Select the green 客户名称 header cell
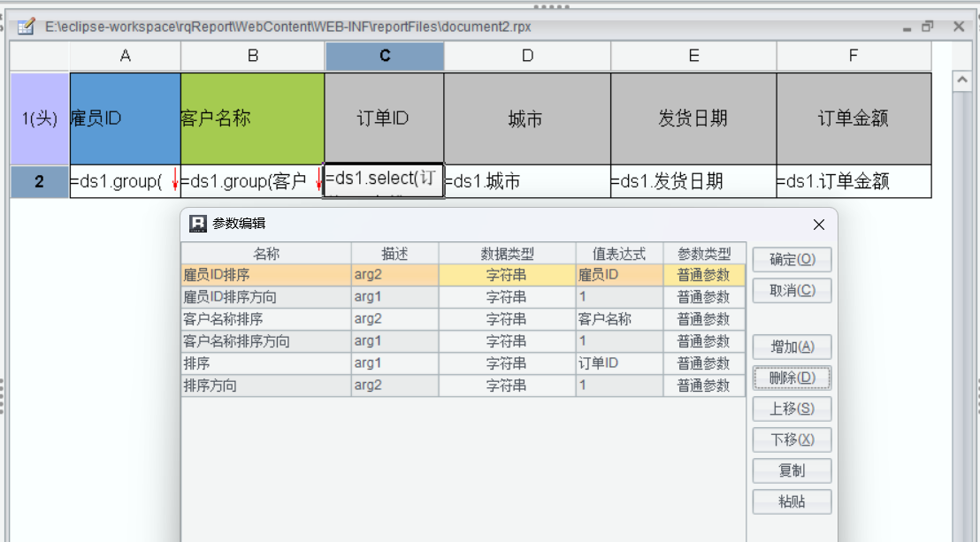The width and height of the screenshot is (980, 542). point(252,118)
